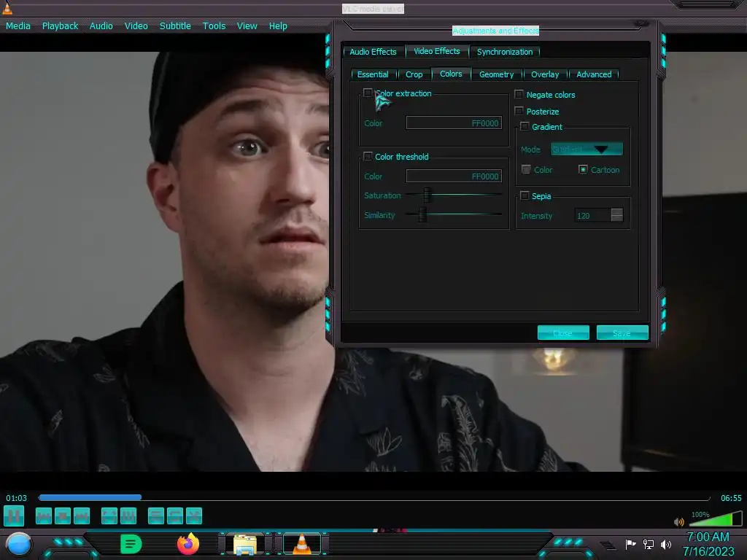Open the Media menu
The height and width of the screenshot is (560, 747).
(x=18, y=26)
